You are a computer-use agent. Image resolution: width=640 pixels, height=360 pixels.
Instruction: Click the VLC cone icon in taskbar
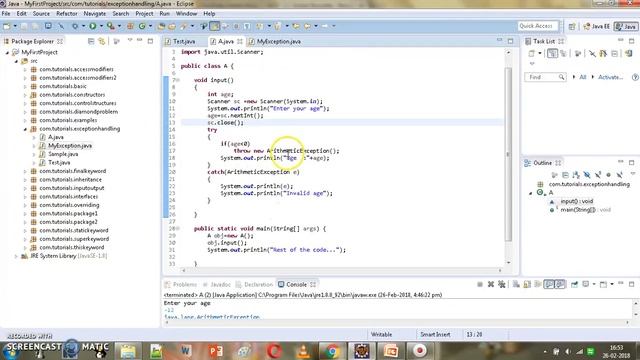[303, 351]
